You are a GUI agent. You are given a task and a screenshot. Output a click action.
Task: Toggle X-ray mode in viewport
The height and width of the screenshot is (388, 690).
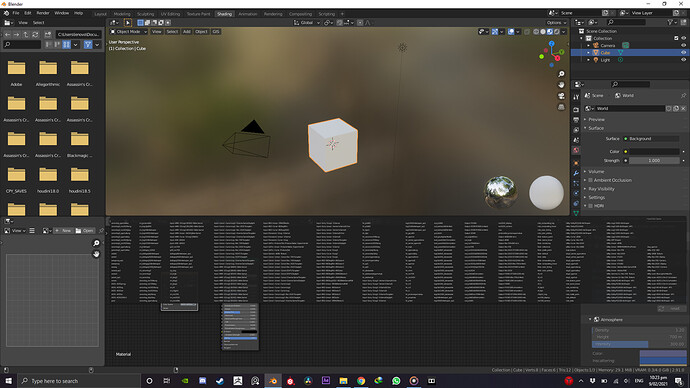click(527, 32)
